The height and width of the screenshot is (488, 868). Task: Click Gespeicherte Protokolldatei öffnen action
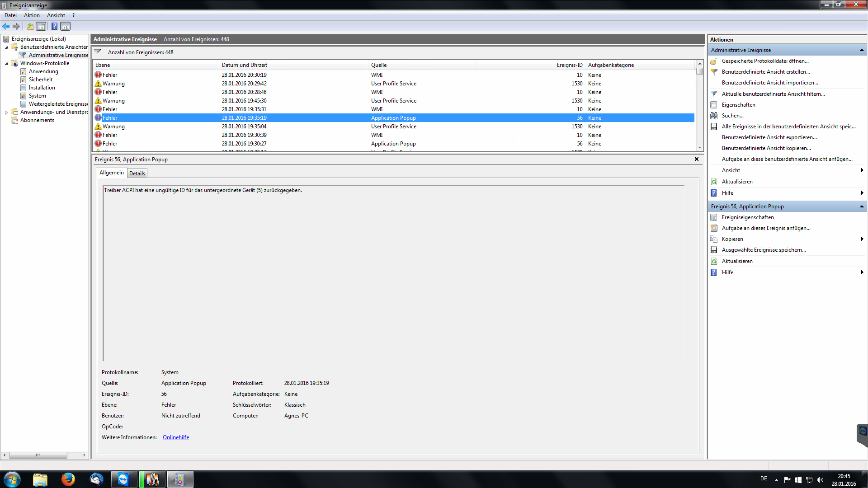pyautogui.click(x=765, y=61)
